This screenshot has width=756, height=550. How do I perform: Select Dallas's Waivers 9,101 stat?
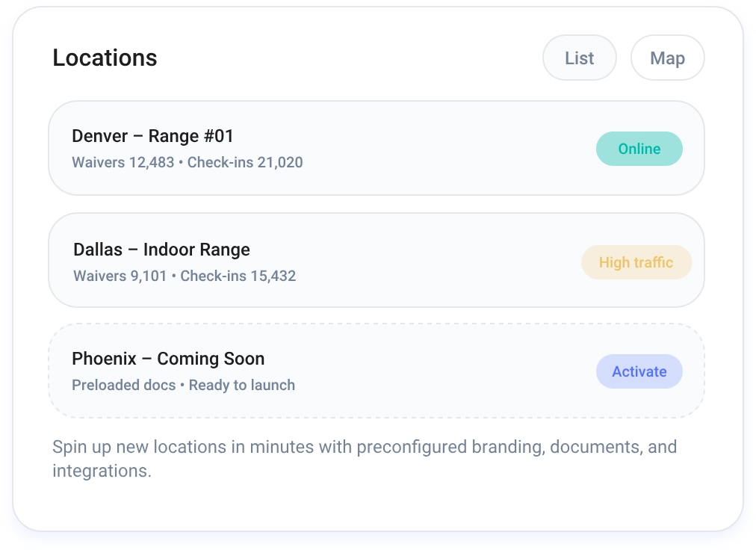point(120,276)
